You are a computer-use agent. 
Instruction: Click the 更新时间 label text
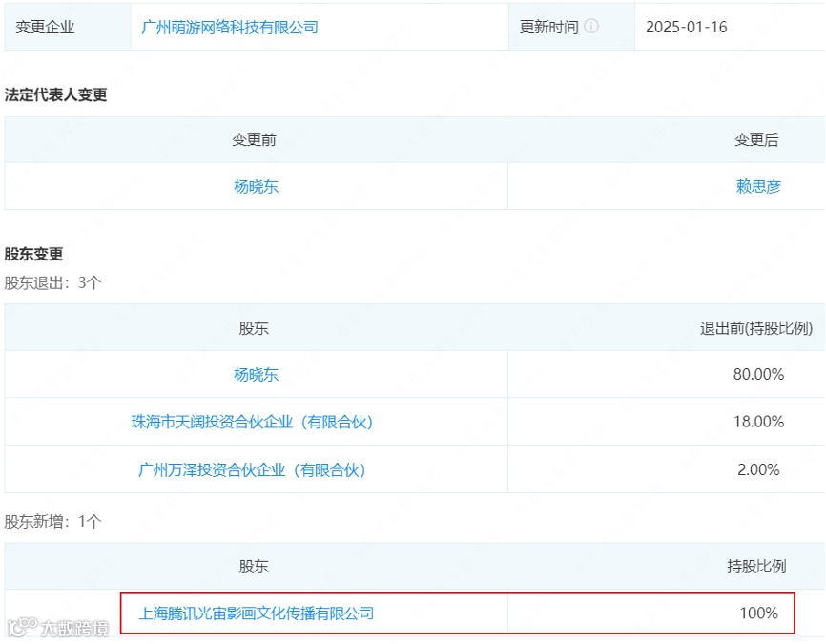coord(549,27)
